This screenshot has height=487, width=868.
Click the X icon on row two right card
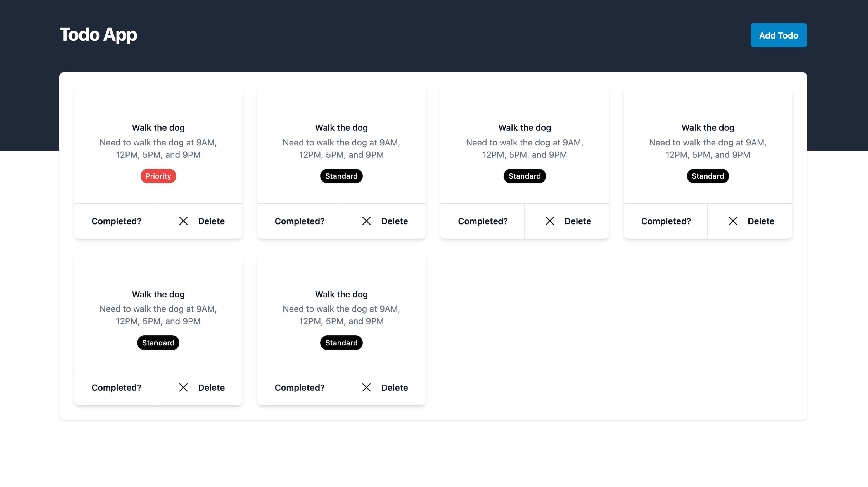click(x=366, y=387)
